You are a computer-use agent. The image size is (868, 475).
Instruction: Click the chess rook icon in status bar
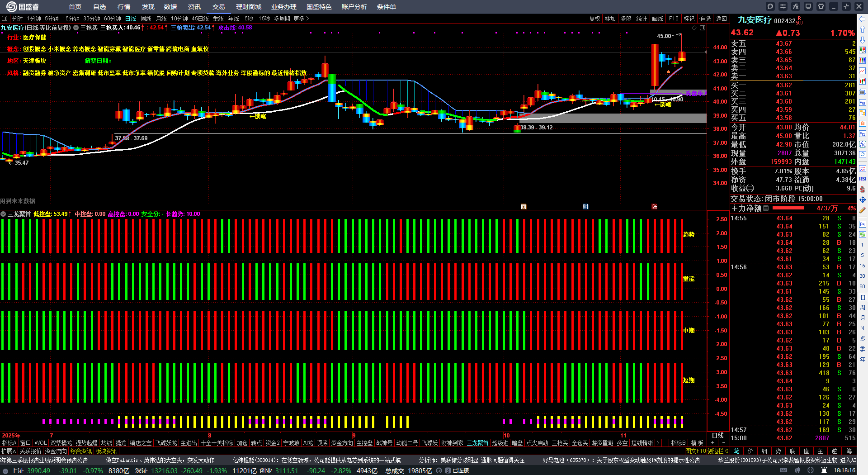click(x=824, y=470)
